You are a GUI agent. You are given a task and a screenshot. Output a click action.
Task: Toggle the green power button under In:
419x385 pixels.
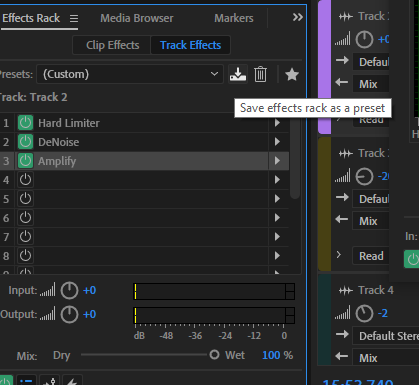412,259
